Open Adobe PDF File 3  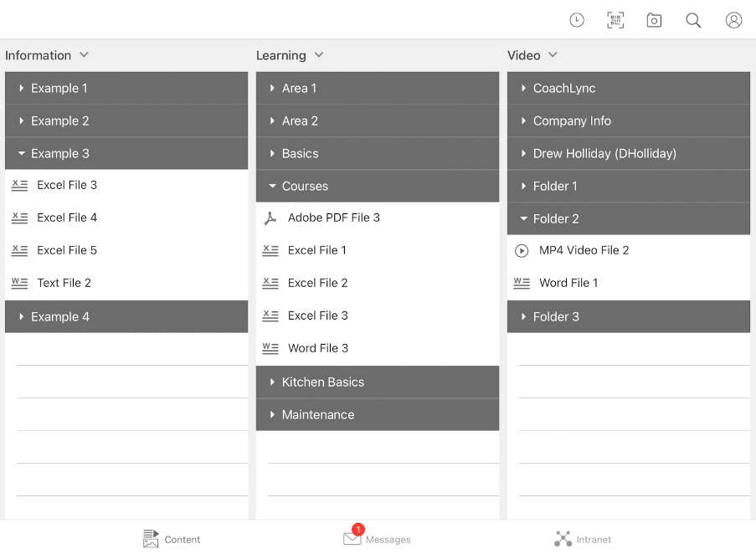coord(378,218)
